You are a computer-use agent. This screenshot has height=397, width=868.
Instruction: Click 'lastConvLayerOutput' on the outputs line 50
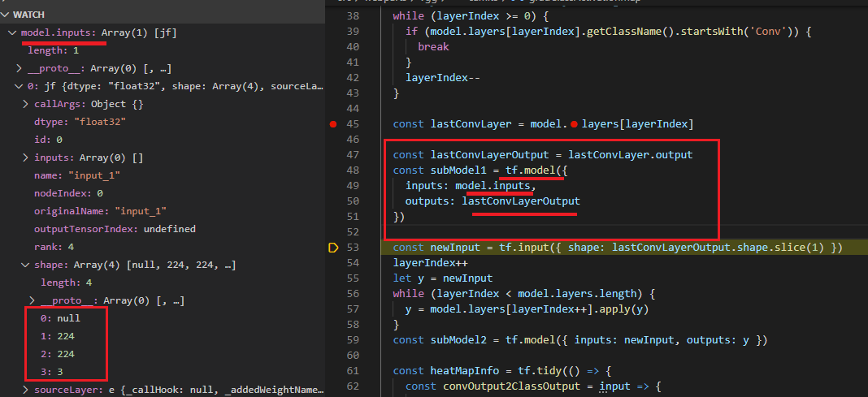[521, 201]
